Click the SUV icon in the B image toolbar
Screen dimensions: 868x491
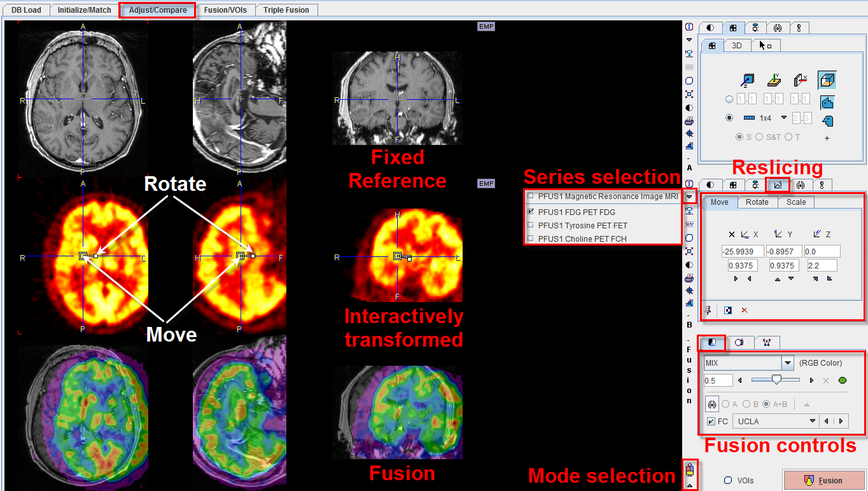click(x=689, y=224)
